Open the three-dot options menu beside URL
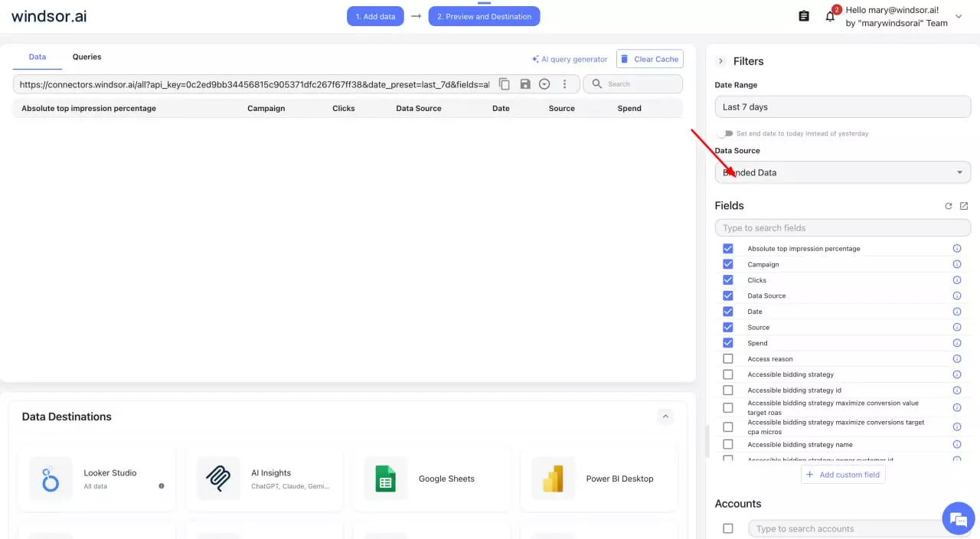Image resolution: width=980 pixels, height=539 pixels. (x=564, y=83)
